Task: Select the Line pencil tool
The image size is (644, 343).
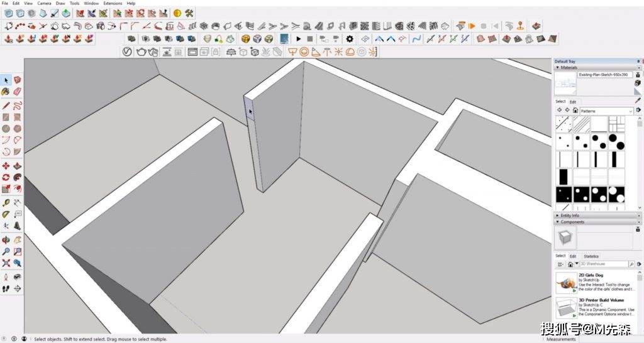Action: click(6, 106)
